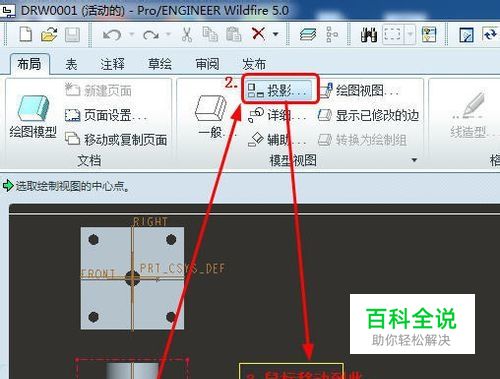Open the model tree icon
The width and height of the screenshot is (500, 379).
pyautogui.click(x=332, y=35)
